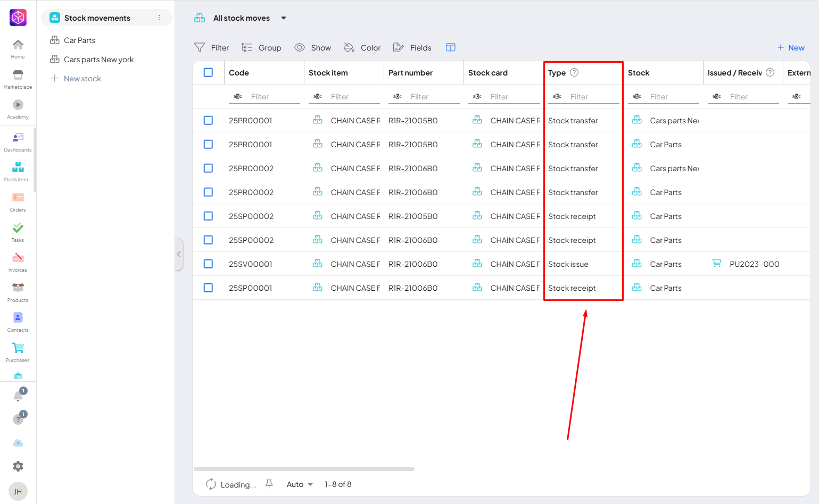Click the New button
Viewport: 819px width, 504px height.
(x=791, y=48)
